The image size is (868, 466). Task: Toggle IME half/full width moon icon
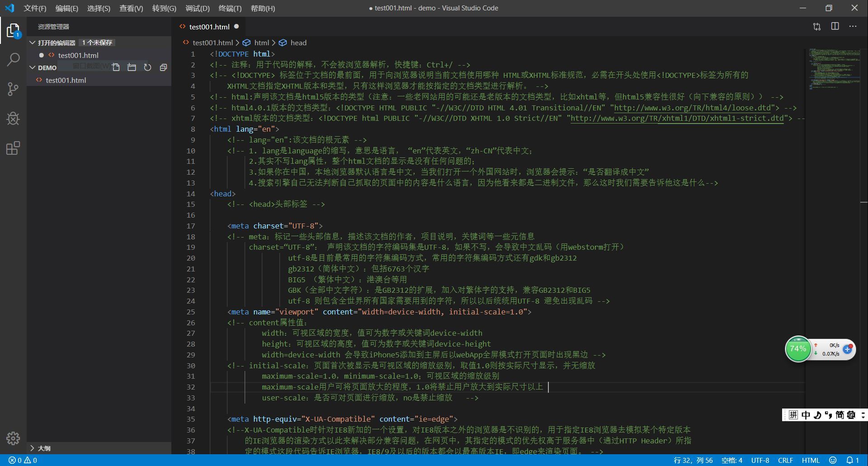click(x=817, y=415)
